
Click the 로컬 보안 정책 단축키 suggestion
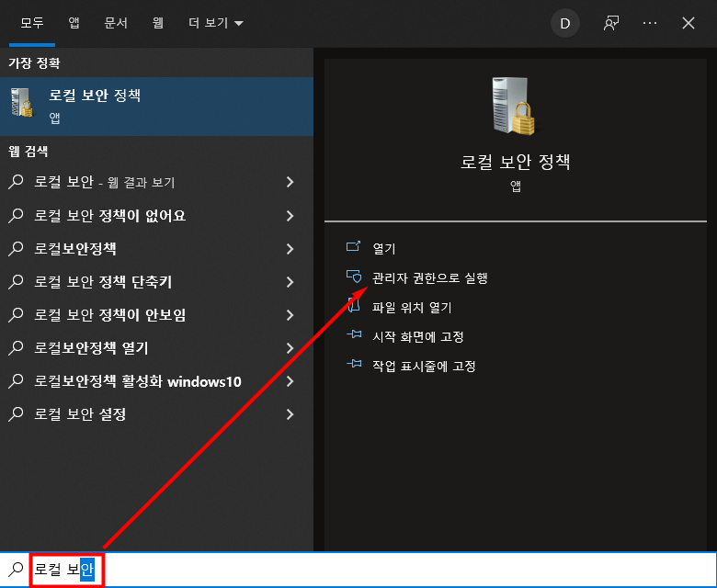click(156, 282)
